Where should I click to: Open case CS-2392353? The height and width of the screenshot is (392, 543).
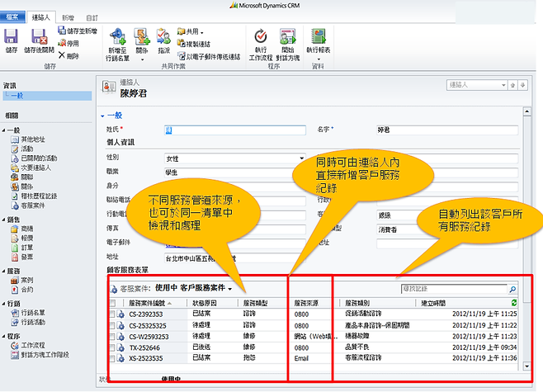(145, 314)
